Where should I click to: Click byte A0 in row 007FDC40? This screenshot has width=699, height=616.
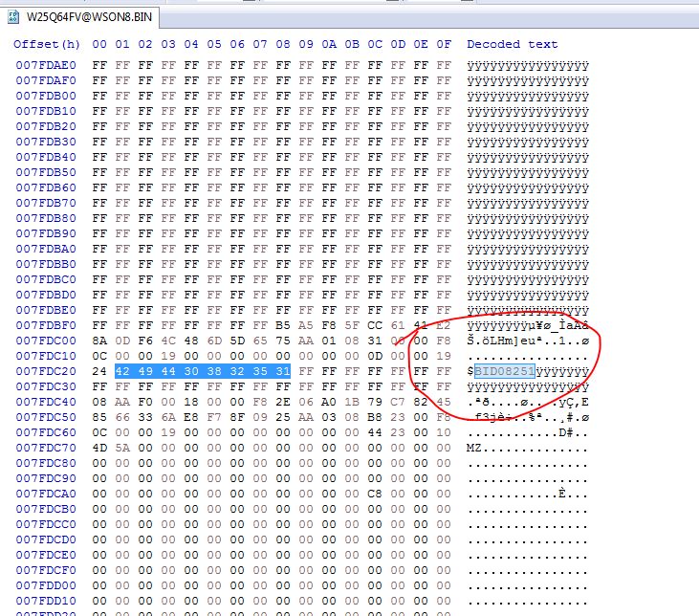pyautogui.click(x=329, y=402)
